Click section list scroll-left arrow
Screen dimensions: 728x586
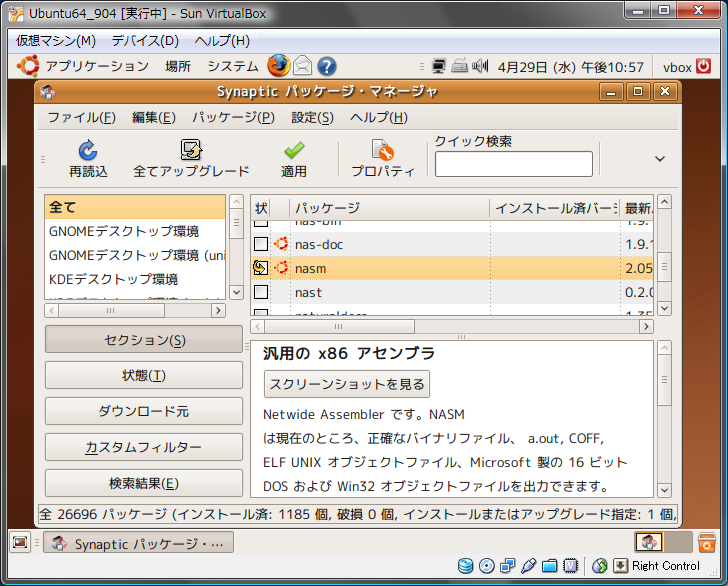52,310
